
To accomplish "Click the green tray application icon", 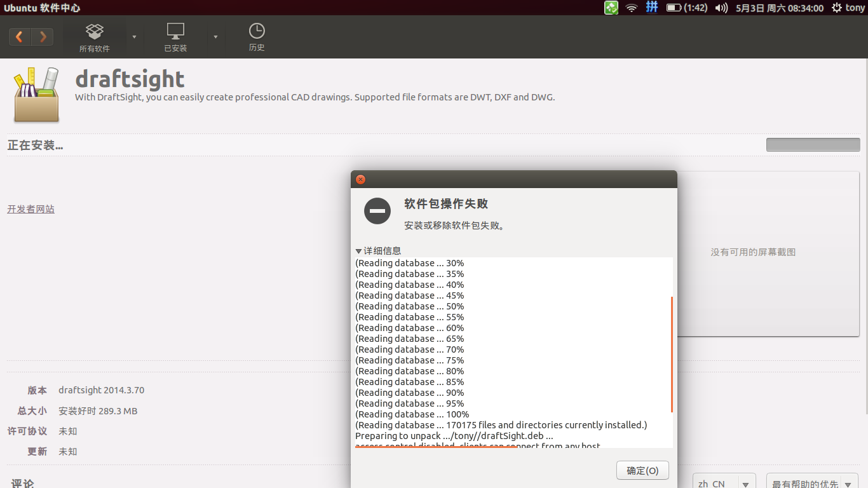I will tap(611, 8).
